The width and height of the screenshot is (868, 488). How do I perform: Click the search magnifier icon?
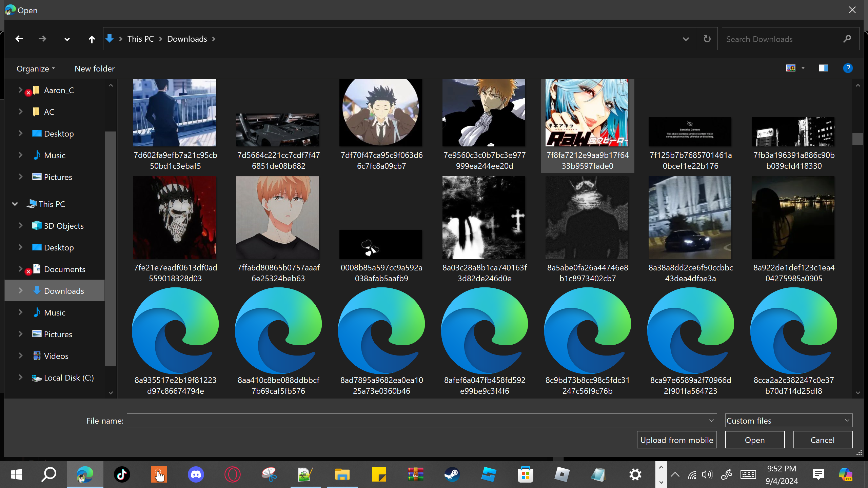pos(847,39)
